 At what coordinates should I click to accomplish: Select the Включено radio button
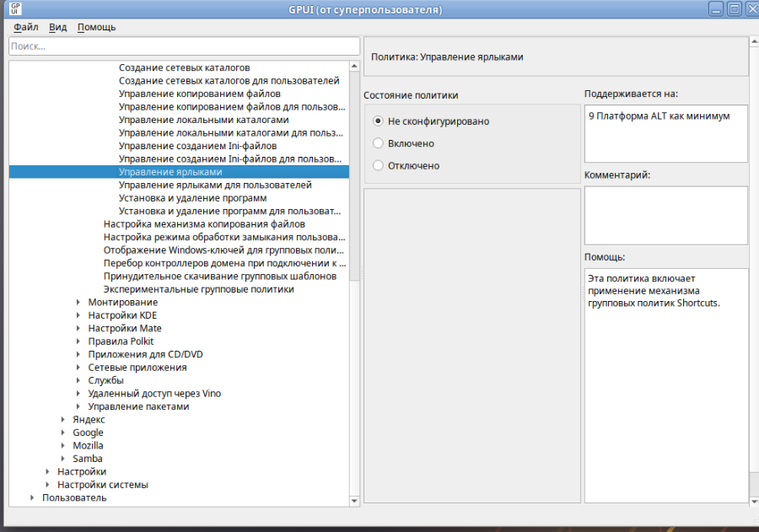pos(378,143)
